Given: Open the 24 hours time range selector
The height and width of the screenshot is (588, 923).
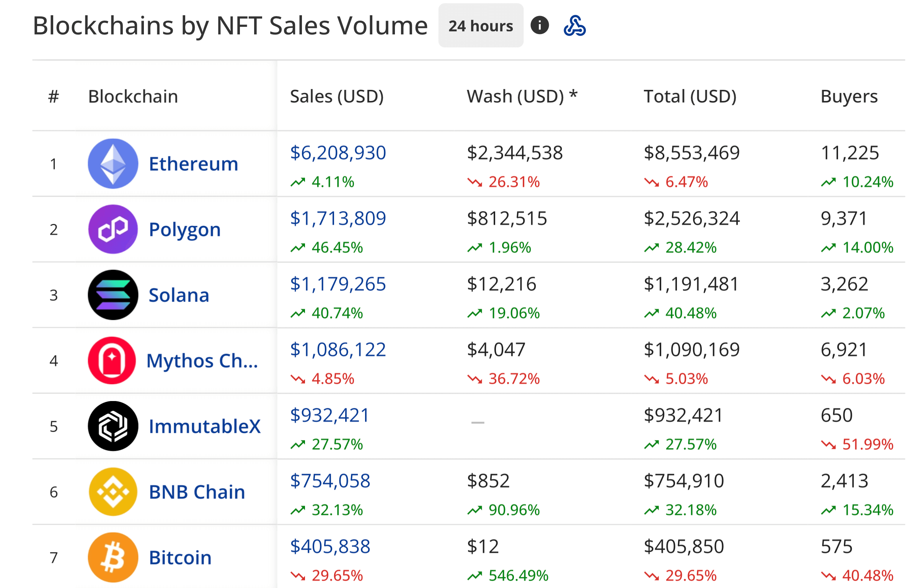Looking at the screenshot, I should click(481, 26).
